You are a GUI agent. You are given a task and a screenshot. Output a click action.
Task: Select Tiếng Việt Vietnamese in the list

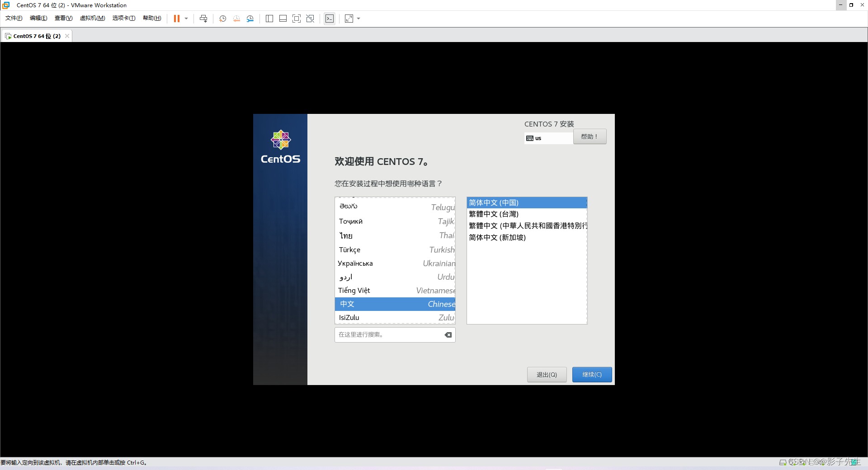(x=395, y=290)
